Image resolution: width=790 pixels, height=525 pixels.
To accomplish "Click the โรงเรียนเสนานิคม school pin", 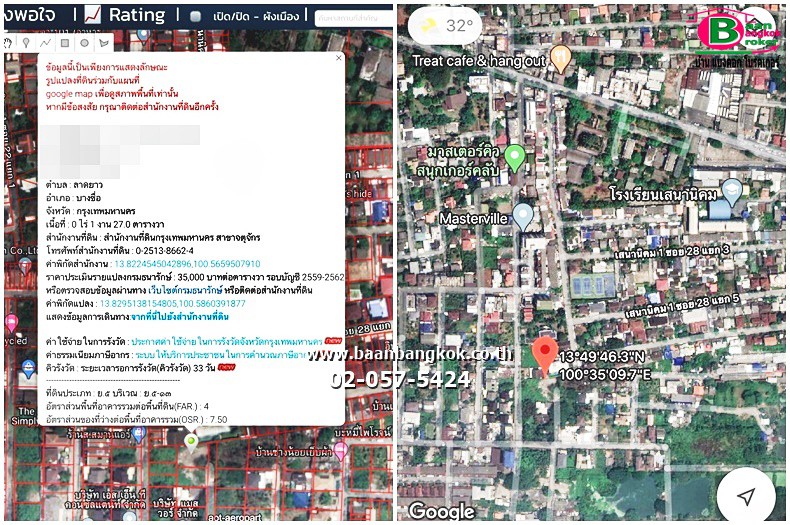I will pyautogui.click(x=732, y=192).
